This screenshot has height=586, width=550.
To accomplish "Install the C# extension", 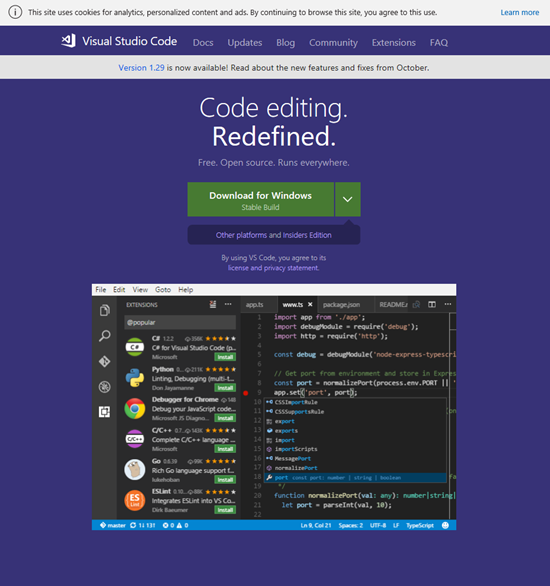I will [x=225, y=357].
